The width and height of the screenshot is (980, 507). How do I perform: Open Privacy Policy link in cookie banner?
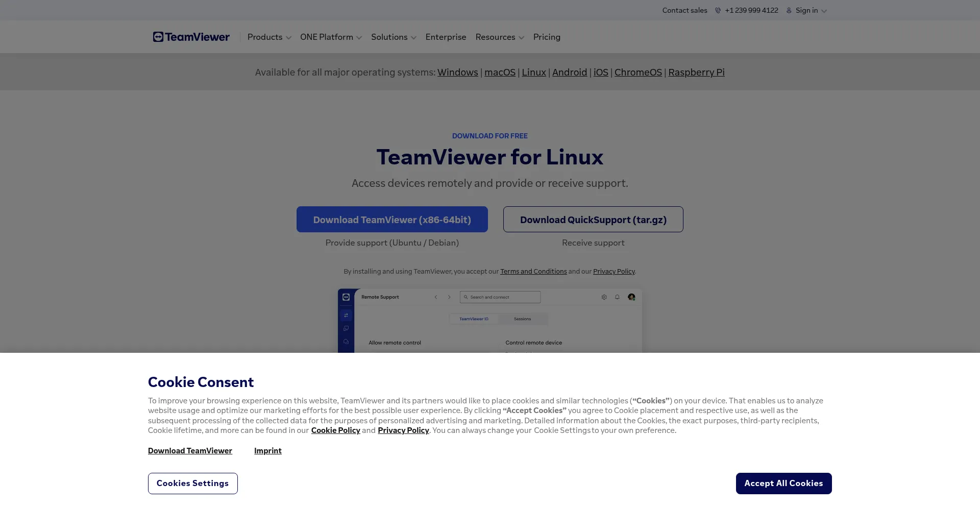pyautogui.click(x=403, y=430)
